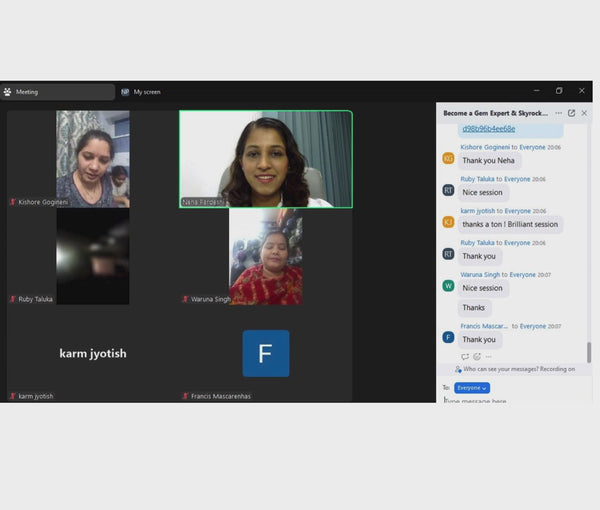Image resolution: width=600 pixels, height=510 pixels.
Task: Click the chat panel vertical scrollbar
Action: 589,352
